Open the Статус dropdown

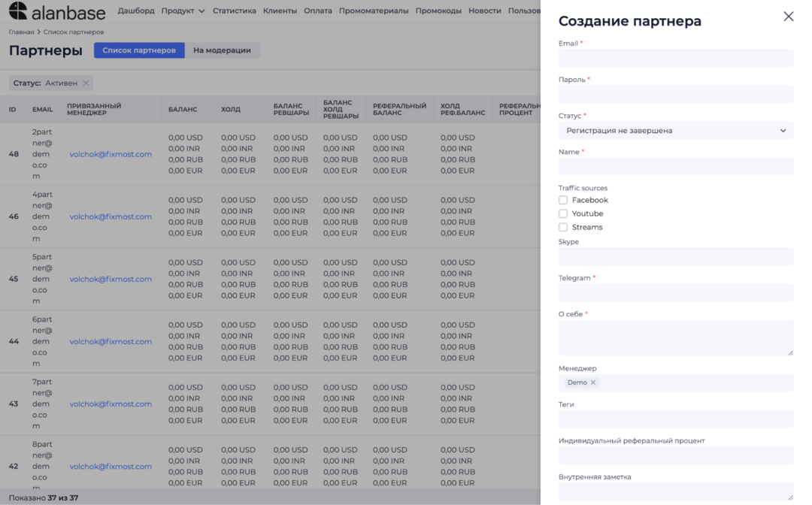pos(675,131)
